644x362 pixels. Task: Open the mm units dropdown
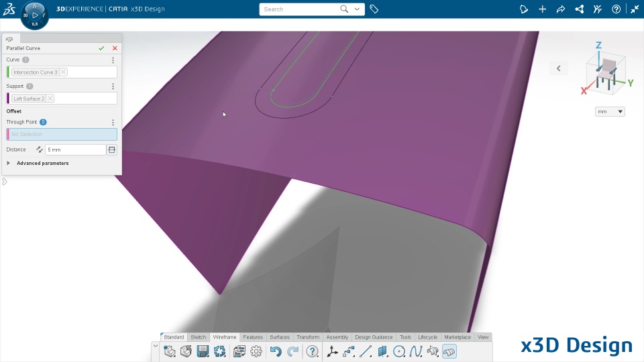tap(610, 112)
